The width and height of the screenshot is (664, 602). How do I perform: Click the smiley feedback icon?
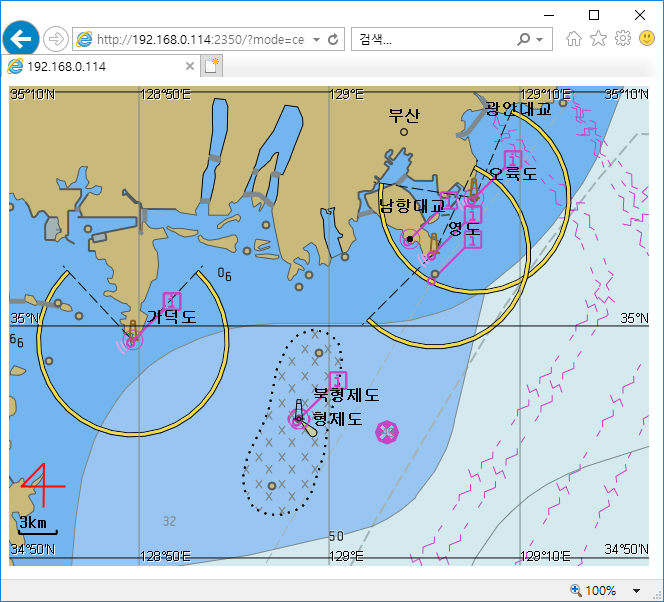(646, 39)
